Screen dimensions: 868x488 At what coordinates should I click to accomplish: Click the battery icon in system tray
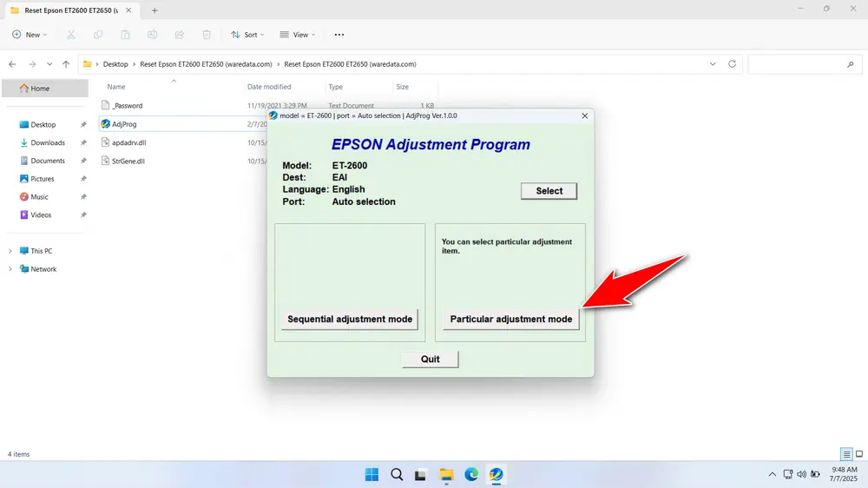click(x=815, y=475)
